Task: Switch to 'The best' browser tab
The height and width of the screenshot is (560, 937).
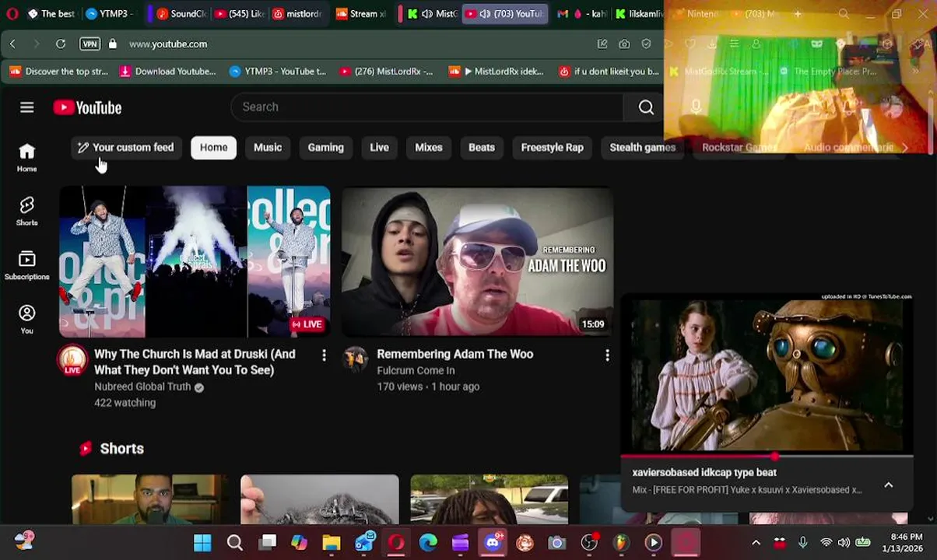Action: point(51,13)
